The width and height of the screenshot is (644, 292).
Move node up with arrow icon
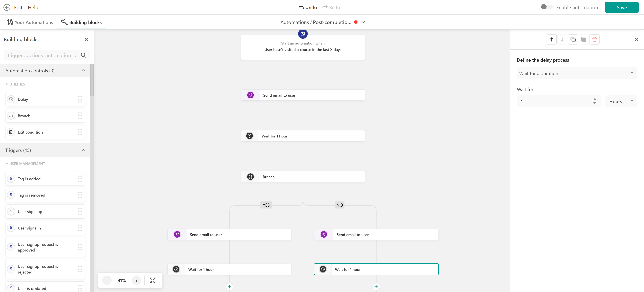pyautogui.click(x=551, y=40)
